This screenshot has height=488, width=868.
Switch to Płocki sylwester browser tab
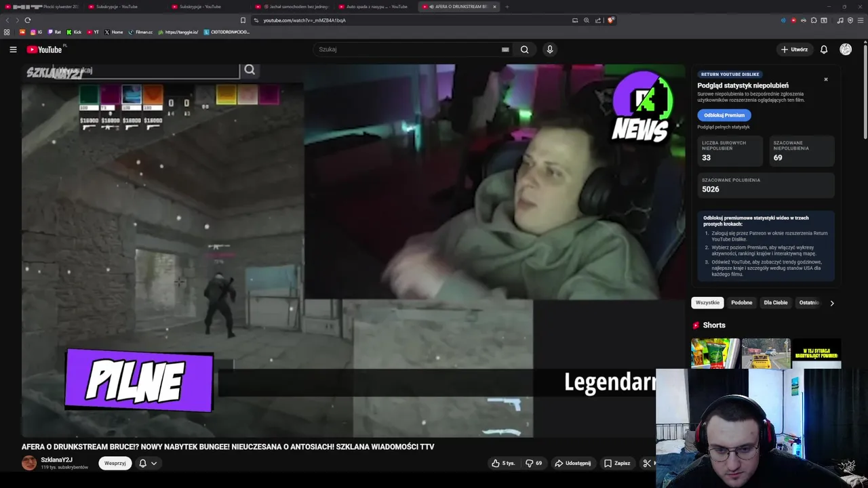pyautogui.click(x=41, y=7)
